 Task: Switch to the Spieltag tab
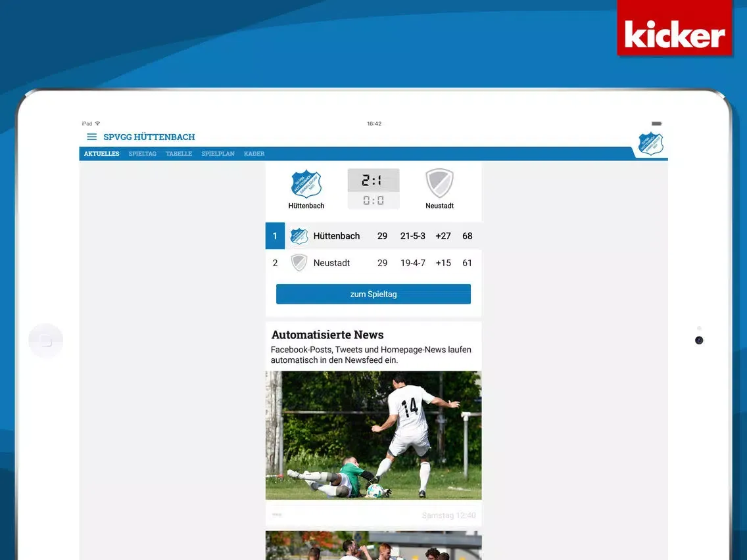(x=143, y=154)
